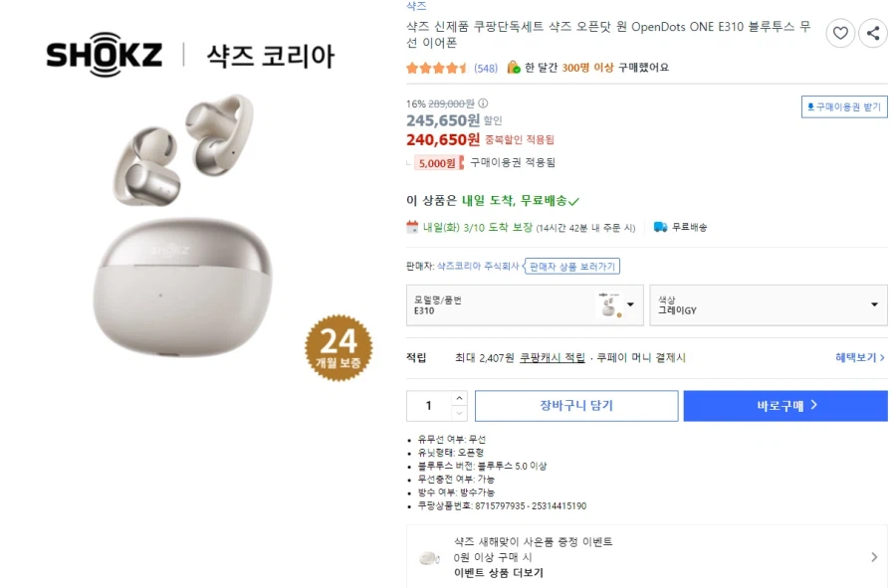The height and width of the screenshot is (588, 896).
Task: Add the earphones to wishlist with heart icon
Action: pyautogui.click(x=840, y=33)
